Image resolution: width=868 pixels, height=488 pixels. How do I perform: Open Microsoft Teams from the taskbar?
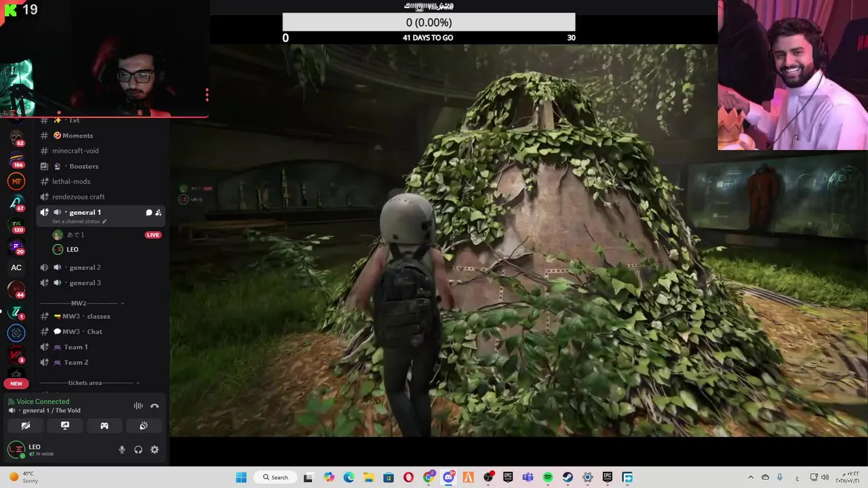point(528,477)
